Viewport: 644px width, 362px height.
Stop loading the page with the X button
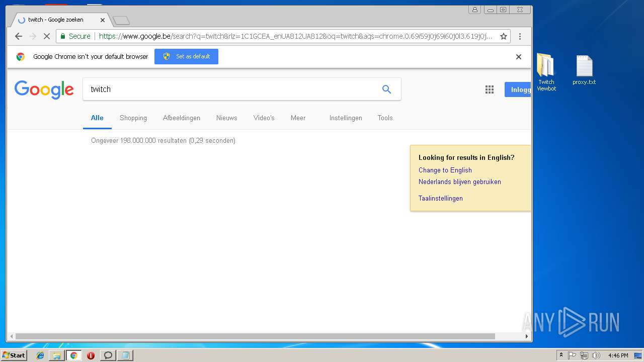coord(47,36)
